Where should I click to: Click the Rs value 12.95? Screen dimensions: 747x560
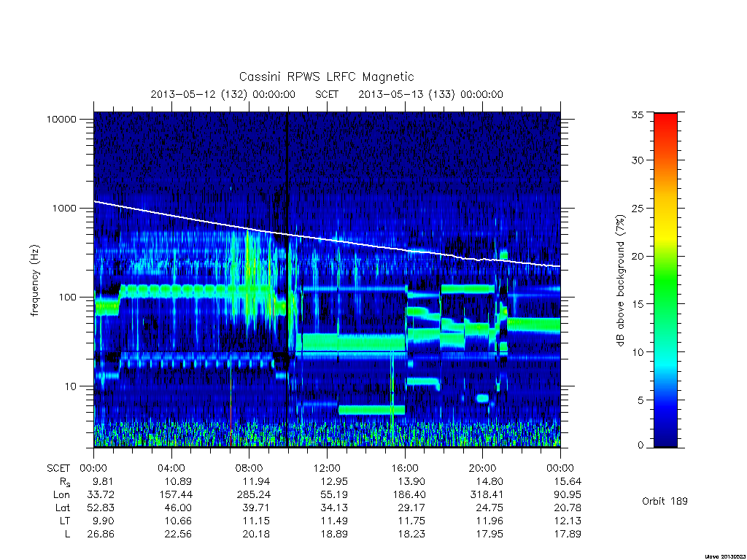pyautogui.click(x=334, y=481)
